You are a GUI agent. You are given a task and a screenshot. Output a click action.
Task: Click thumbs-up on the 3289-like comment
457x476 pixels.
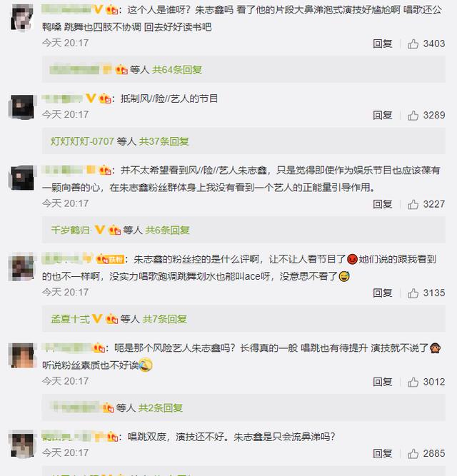[413, 116]
